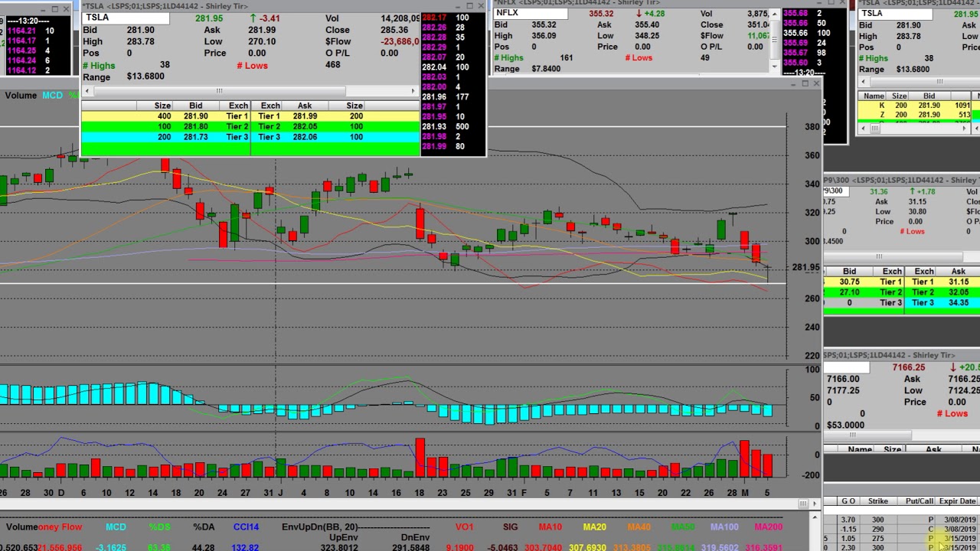980x551 pixels.
Task: Click the Expir Date column header in the option chain
Action: pos(957,501)
